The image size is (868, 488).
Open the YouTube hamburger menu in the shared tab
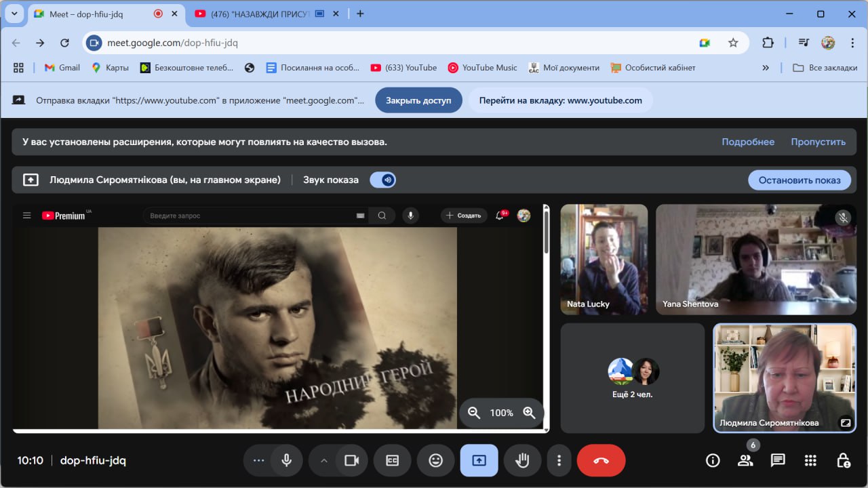click(27, 216)
